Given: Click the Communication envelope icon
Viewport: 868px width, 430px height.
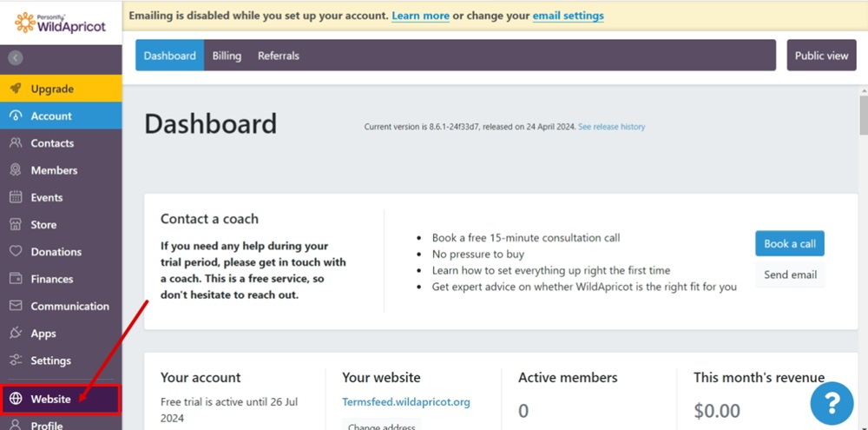Looking at the screenshot, I should coord(16,306).
